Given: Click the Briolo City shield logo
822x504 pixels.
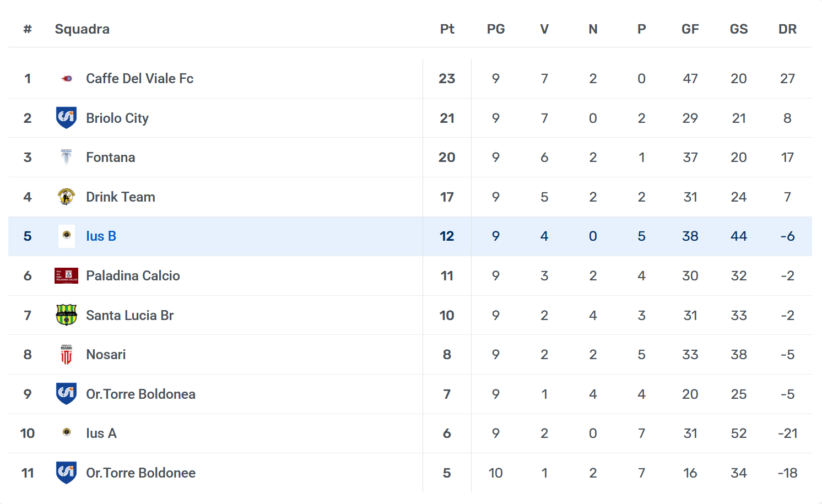Looking at the screenshot, I should [66, 118].
